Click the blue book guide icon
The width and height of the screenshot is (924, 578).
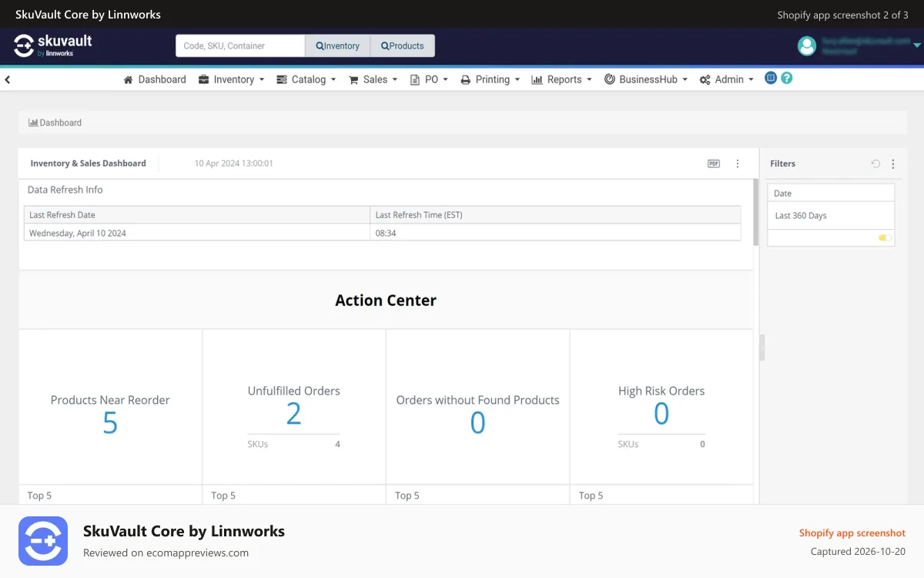pos(771,78)
